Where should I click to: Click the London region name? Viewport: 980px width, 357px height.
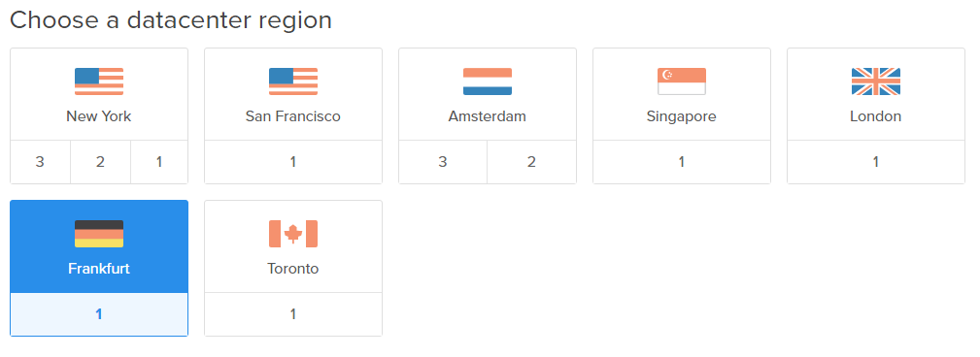[x=876, y=116]
